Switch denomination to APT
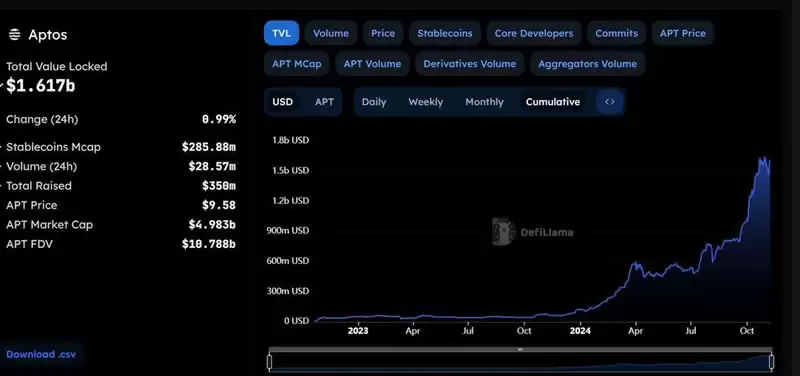The height and width of the screenshot is (376, 800). (x=324, y=102)
